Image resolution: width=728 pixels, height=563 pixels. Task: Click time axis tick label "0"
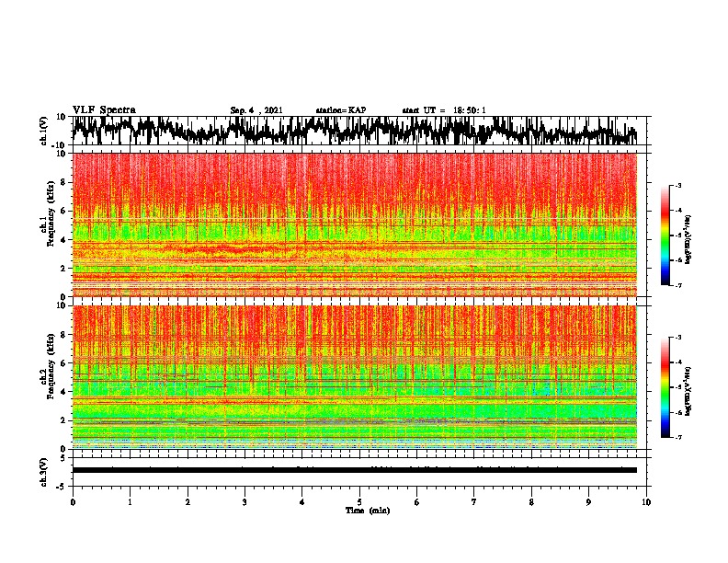73,502
